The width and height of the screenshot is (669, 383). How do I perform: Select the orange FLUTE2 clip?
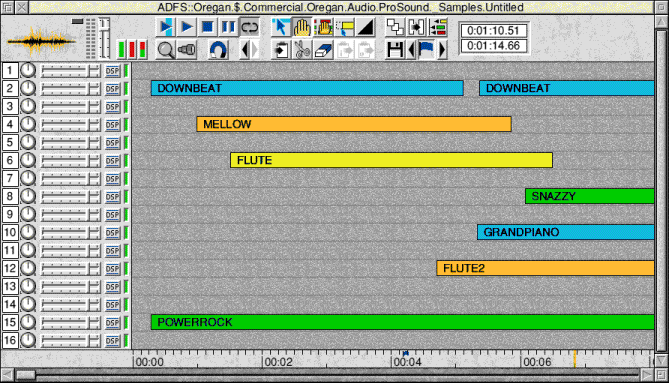545,268
